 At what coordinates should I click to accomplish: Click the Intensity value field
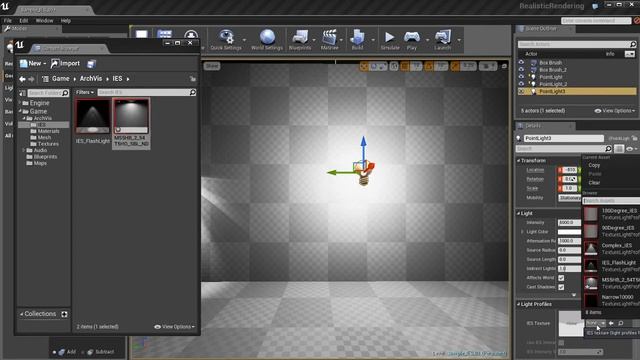569,222
